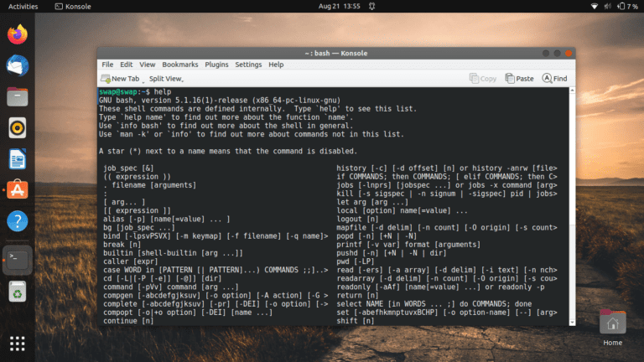Click the Activities button

23,6
